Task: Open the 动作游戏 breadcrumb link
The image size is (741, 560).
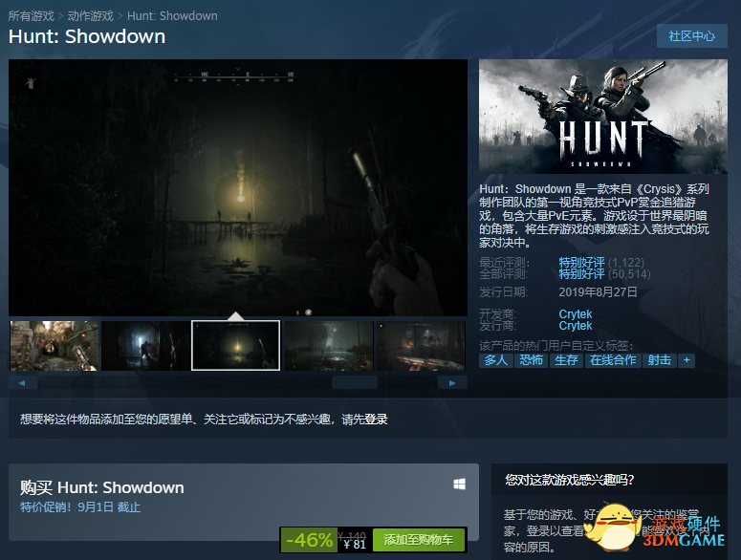Action: (90, 16)
